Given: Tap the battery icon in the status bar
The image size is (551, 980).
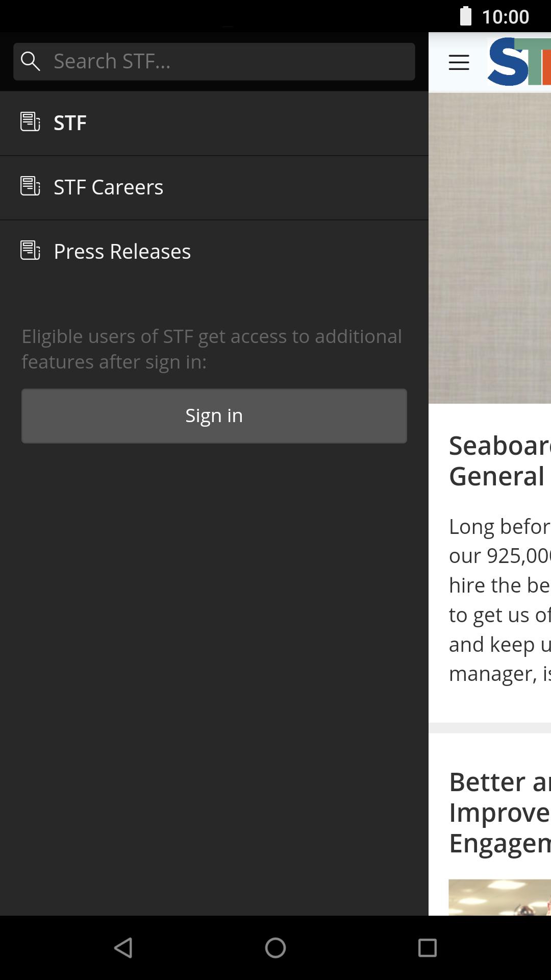Looking at the screenshot, I should (x=466, y=16).
